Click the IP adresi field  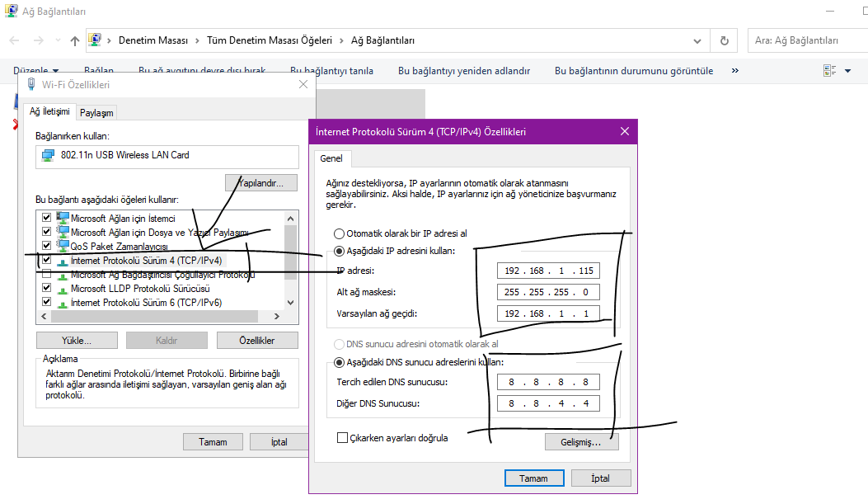(548, 271)
